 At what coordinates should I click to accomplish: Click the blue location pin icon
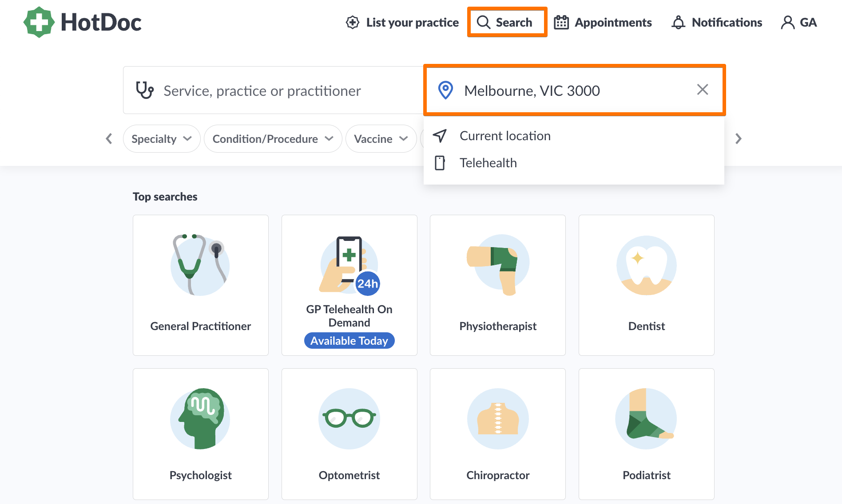point(445,90)
